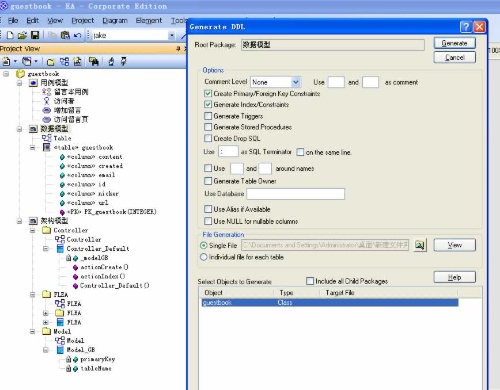The height and width of the screenshot is (390, 500).
Task: Open the Edit menu
Action: [x=32, y=21]
